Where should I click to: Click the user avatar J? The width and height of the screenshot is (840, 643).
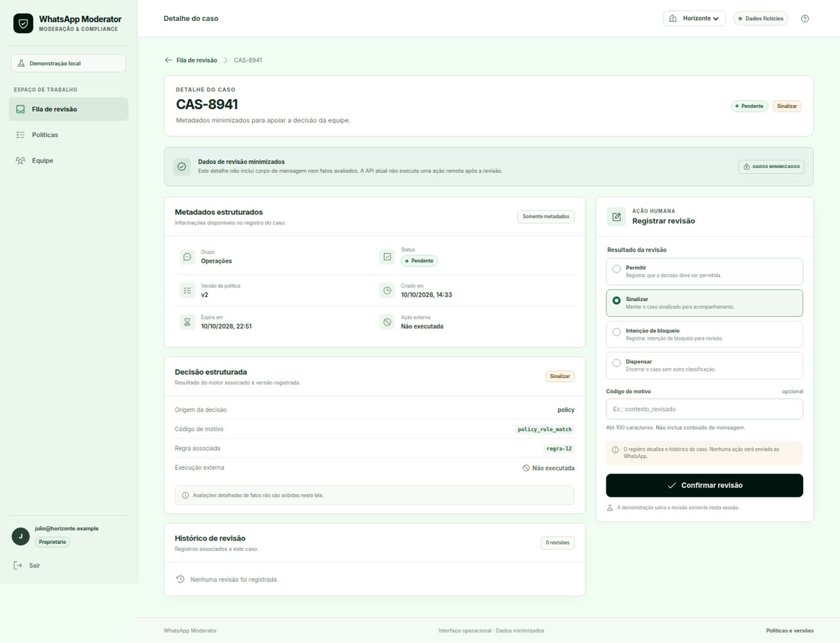(20, 537)
